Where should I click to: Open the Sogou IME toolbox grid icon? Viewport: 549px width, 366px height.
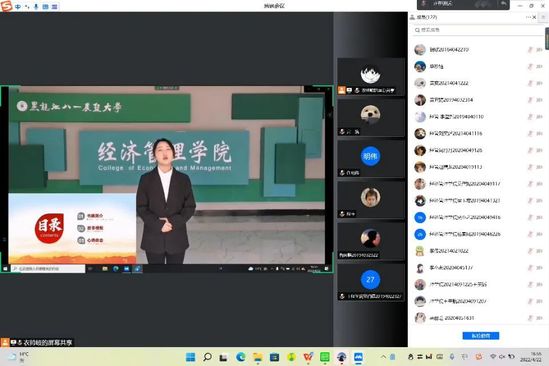tap(54, 6)
